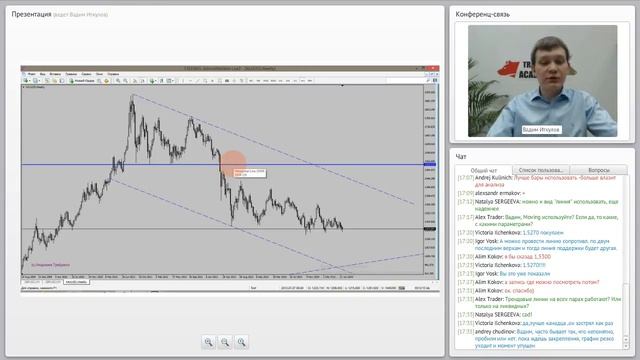The width and height of the screenshot is (640, 360).
Task: Select the Fibonacci retracement tool
Action: tap(212, 81)
